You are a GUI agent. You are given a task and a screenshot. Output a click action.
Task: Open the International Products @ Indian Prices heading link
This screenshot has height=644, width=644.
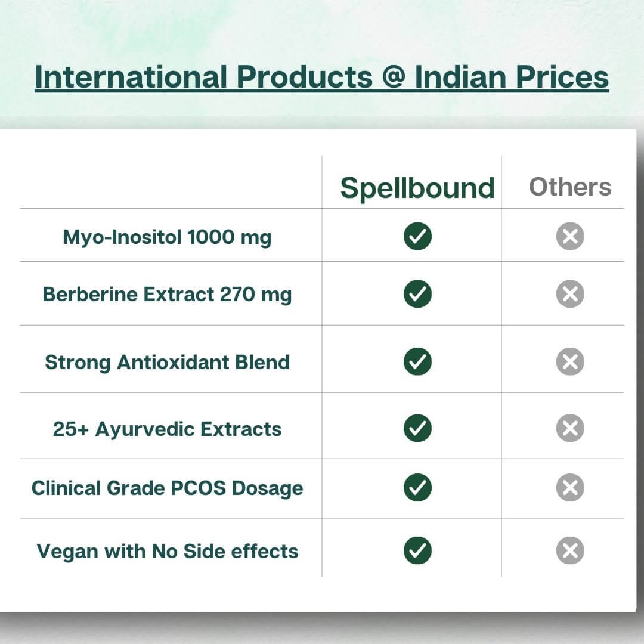[322, 77]
